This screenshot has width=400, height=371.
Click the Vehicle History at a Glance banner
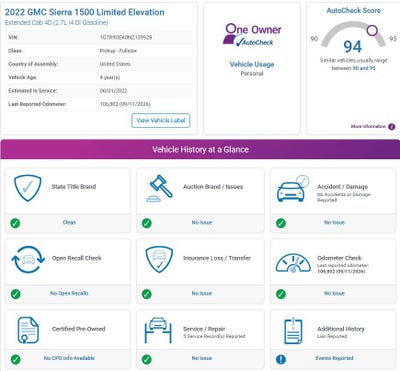coord(200,149)
